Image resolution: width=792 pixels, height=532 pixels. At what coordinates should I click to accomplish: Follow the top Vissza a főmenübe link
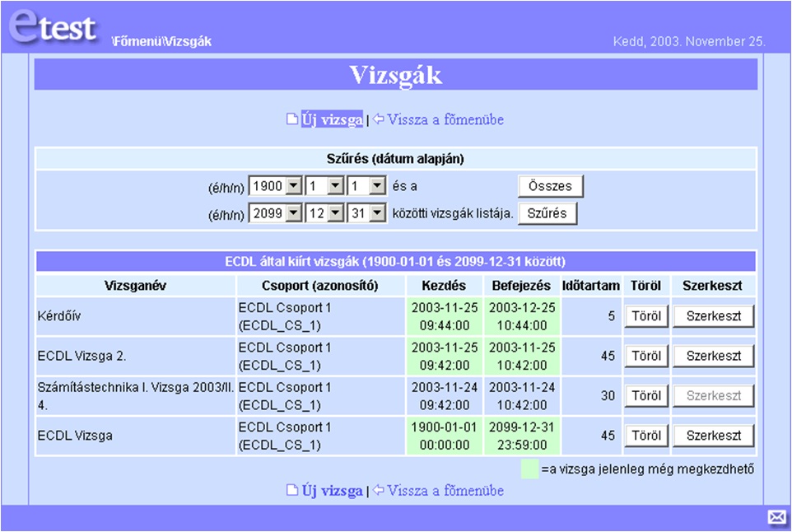click(x=445, y=119)
